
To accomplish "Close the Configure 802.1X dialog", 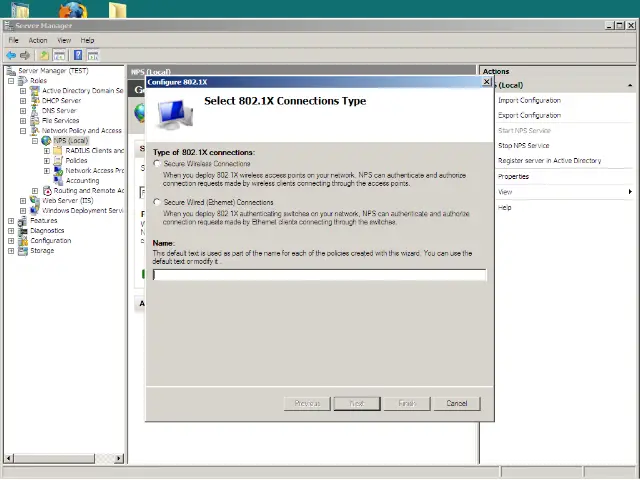I will (487, 82).
